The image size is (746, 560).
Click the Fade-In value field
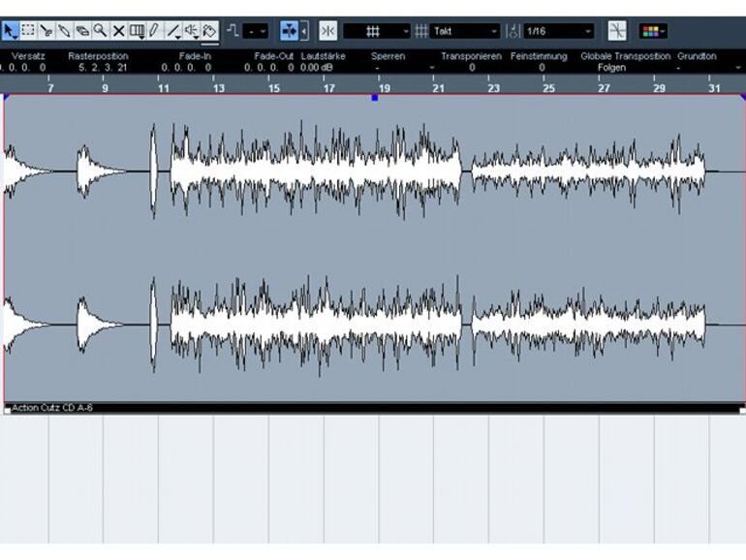[186, 68]
